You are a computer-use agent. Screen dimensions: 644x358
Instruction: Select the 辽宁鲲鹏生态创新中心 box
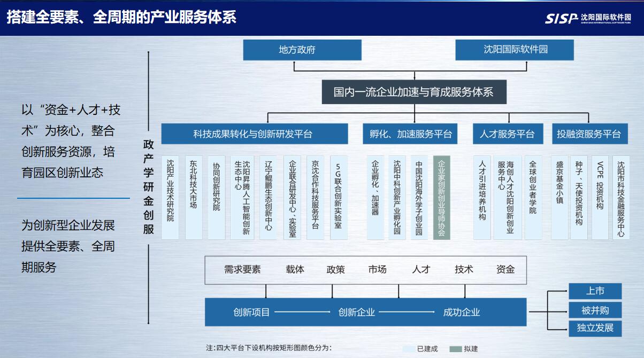269,198
